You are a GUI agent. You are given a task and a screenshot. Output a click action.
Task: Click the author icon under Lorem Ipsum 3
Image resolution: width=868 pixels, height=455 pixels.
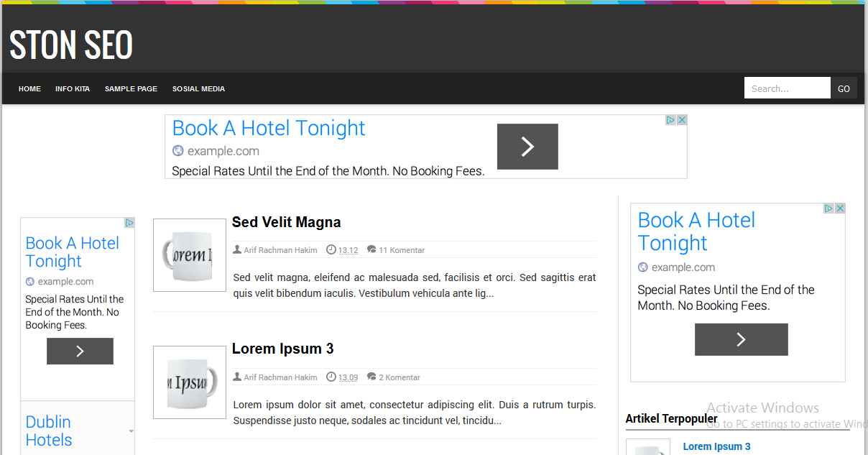click(237, 377)
